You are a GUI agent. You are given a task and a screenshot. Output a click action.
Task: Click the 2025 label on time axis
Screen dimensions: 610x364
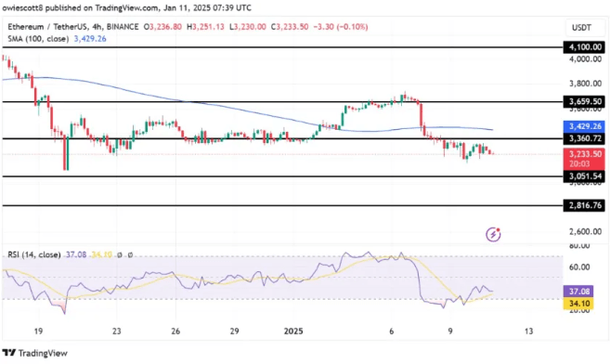[293, 331]
